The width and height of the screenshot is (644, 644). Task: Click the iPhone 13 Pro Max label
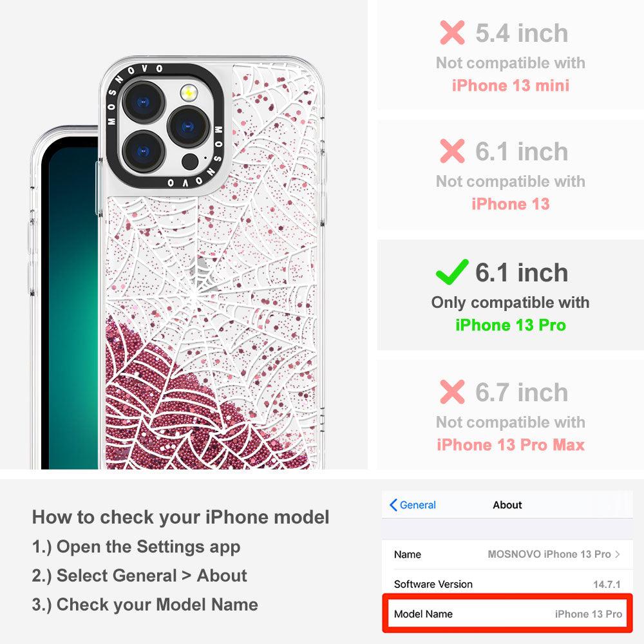pos(511,445)
